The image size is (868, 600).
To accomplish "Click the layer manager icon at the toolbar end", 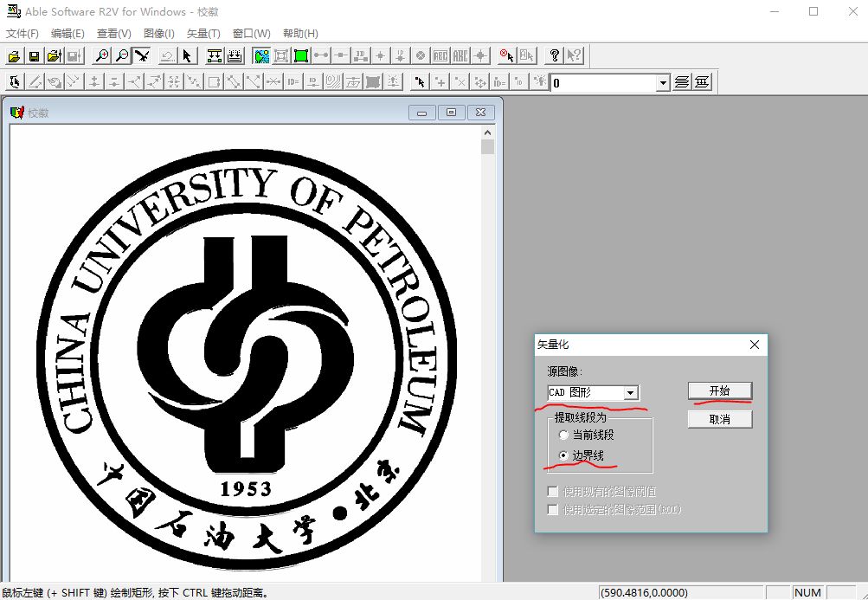I will coord(702,82).
